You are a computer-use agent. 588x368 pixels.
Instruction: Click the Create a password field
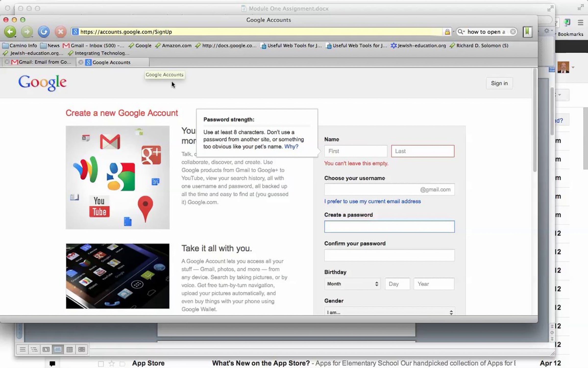point(389,227)
